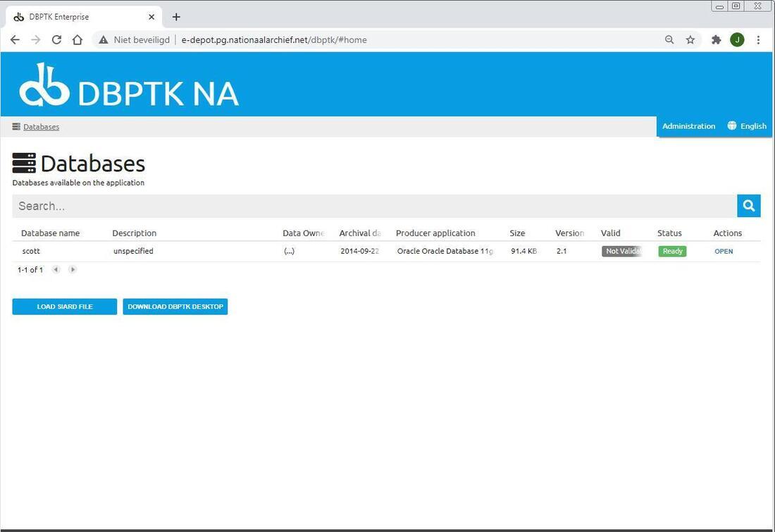Click the Actions column header
This screenshot has height=532, width=775.
[728, 233]
